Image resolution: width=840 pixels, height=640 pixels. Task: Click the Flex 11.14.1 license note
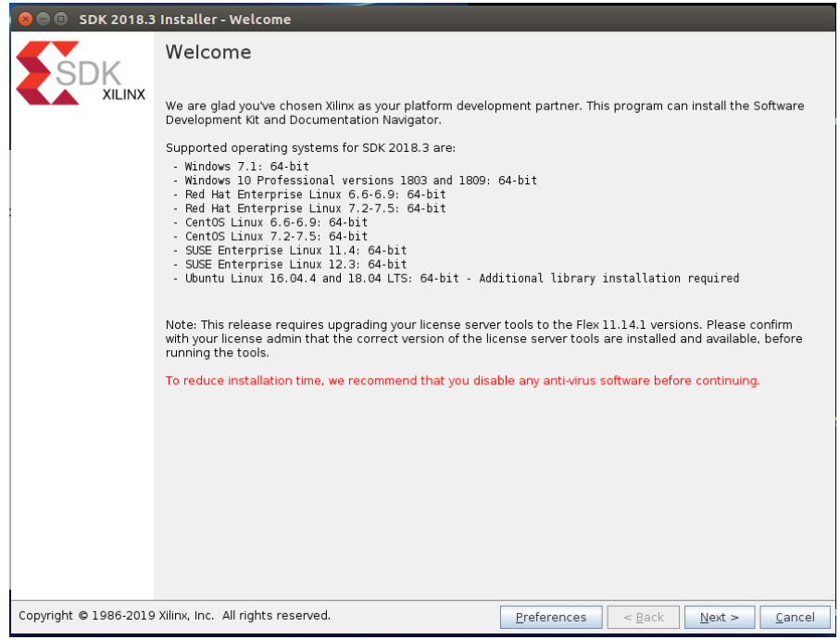click(x=483, y=338)
